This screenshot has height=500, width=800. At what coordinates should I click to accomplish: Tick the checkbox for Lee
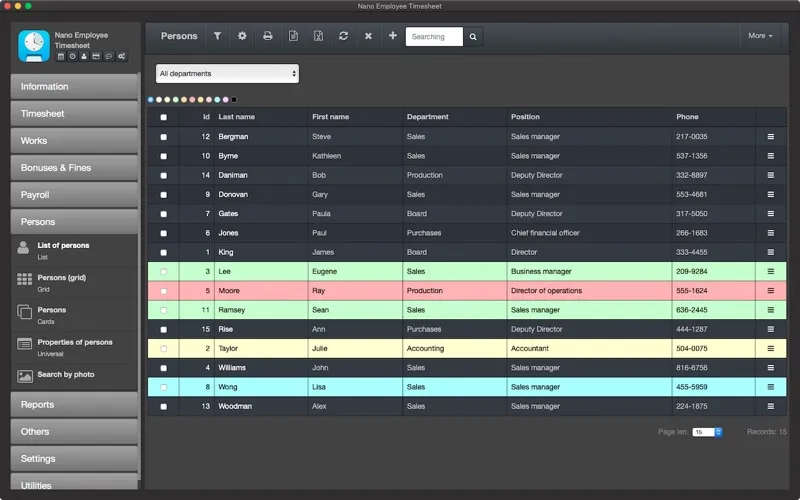tap(163, 272)
